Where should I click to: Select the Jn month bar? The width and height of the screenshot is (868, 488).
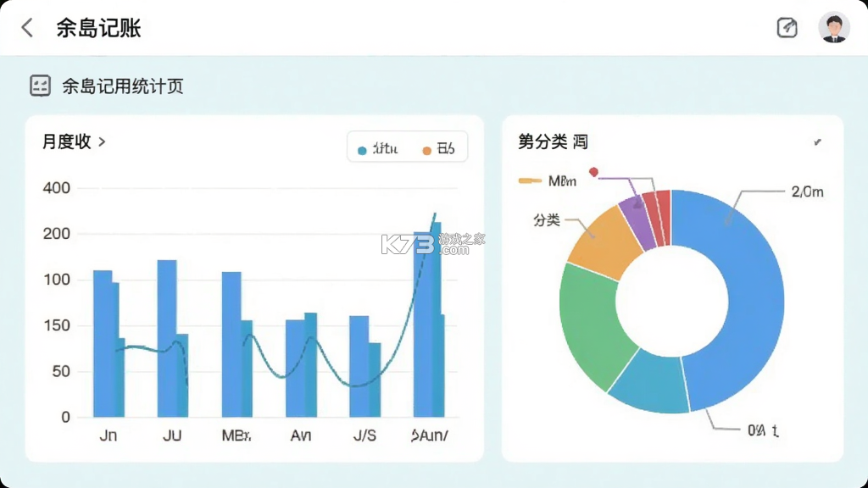108,344
